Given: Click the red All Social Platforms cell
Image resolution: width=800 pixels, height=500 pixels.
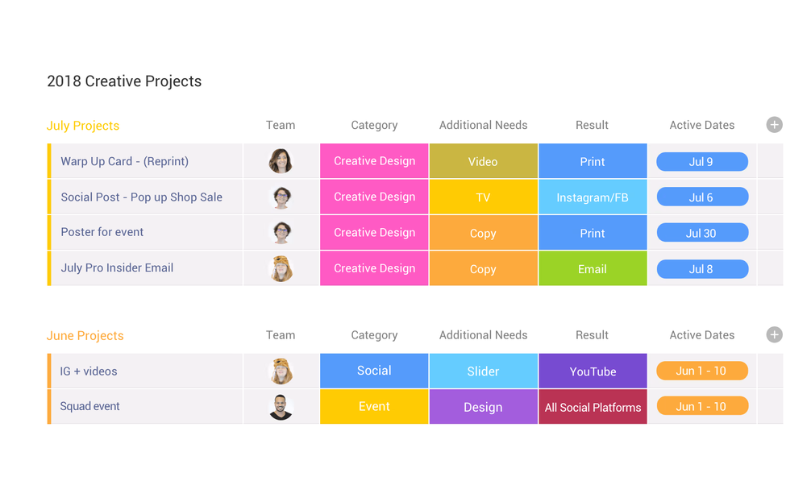Looking at the screenshot, I should 592,407.
